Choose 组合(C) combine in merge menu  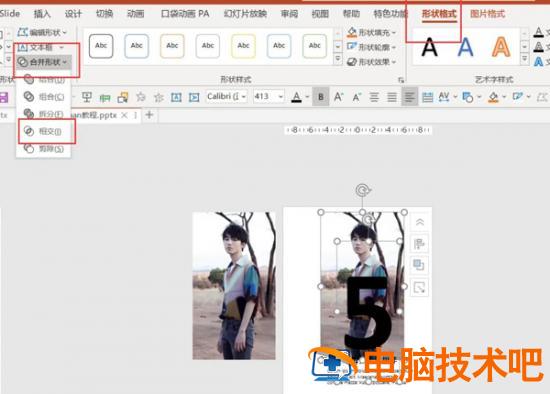[x=44, y=96]
